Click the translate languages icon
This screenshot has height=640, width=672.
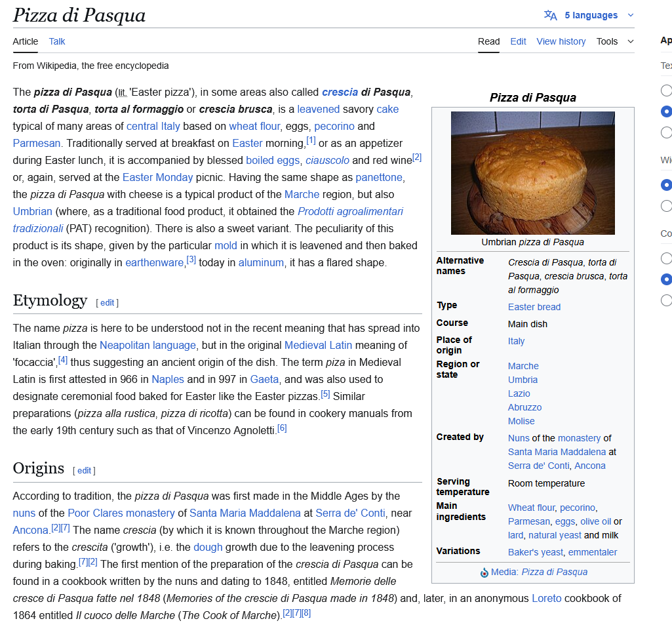[x=550, y=16]
